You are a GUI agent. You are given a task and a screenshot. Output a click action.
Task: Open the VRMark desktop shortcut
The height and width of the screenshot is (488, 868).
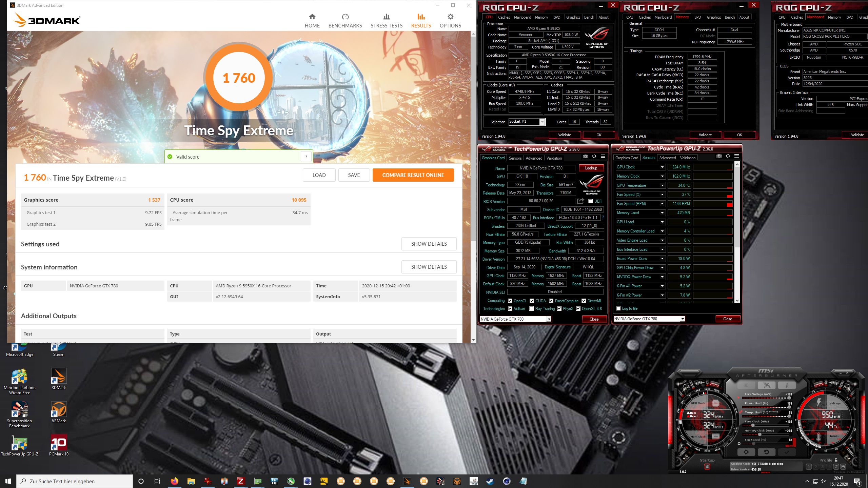(59, 412)
